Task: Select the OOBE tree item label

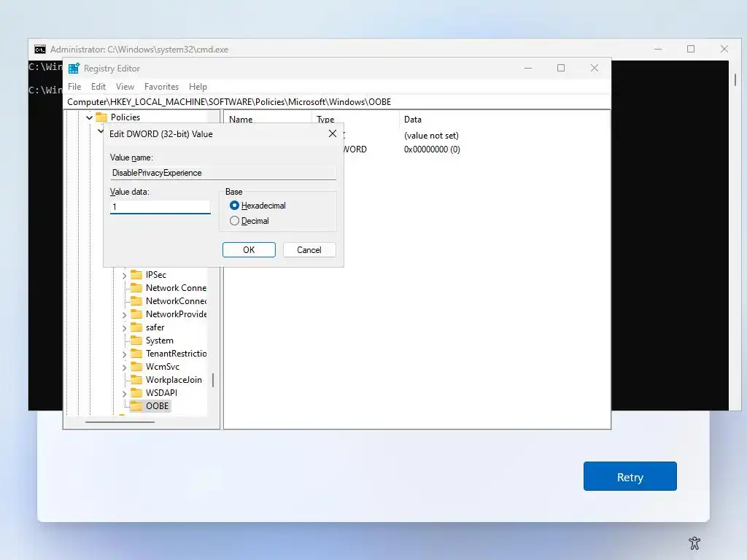Action: click(x=158, y=405)
